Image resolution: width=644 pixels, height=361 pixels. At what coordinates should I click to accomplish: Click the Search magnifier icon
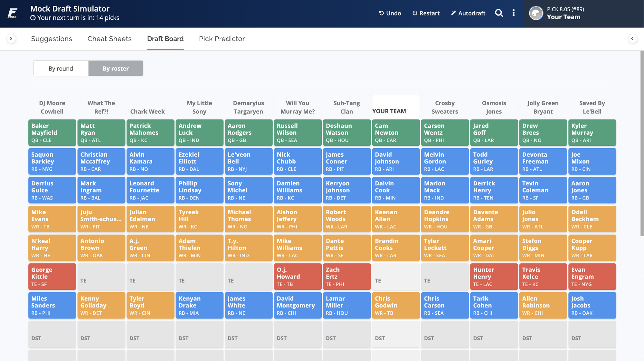pyautogui.click(x=498, y=12)
